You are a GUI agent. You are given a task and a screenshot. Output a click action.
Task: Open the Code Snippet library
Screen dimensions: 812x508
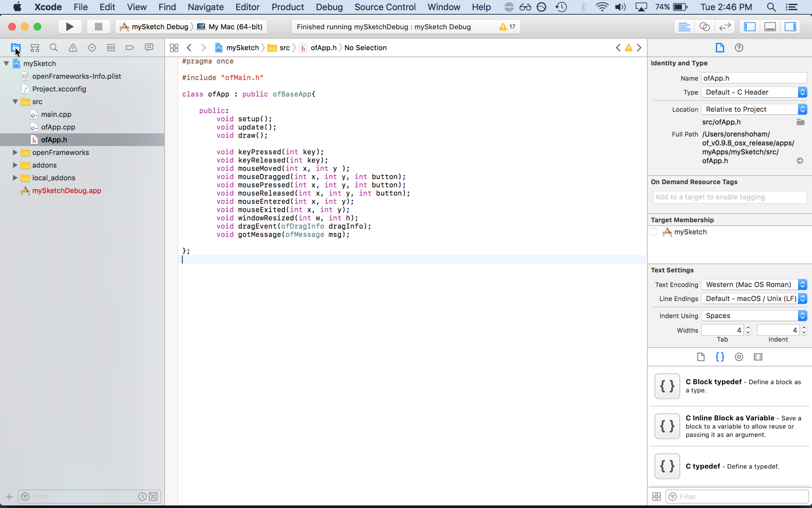point(720,357)
